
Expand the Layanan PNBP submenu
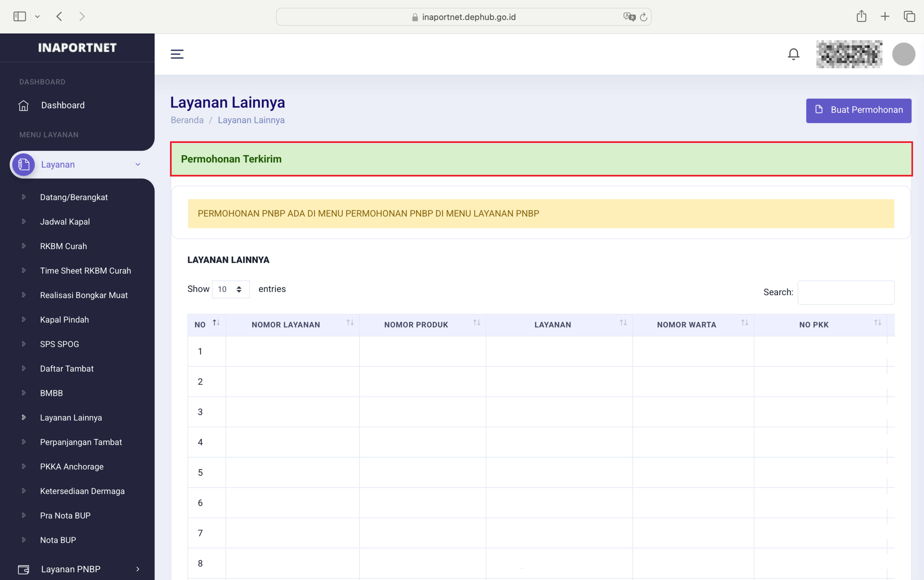pos(138,569)
